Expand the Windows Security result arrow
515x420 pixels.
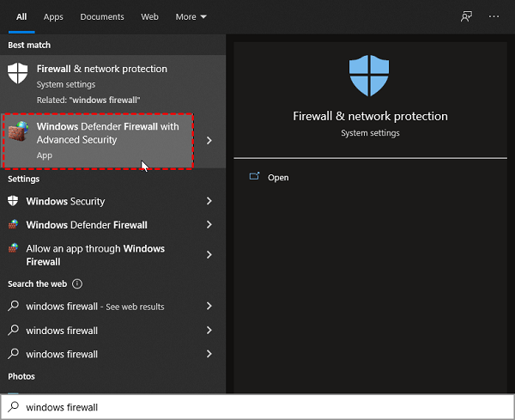point(209,201)
